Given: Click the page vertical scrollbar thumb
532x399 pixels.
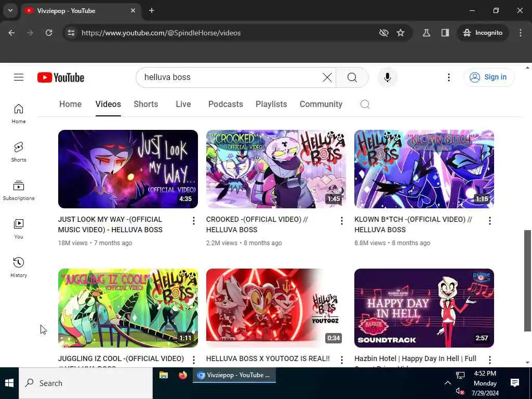Looking at the screenshot, I should 527,281.
